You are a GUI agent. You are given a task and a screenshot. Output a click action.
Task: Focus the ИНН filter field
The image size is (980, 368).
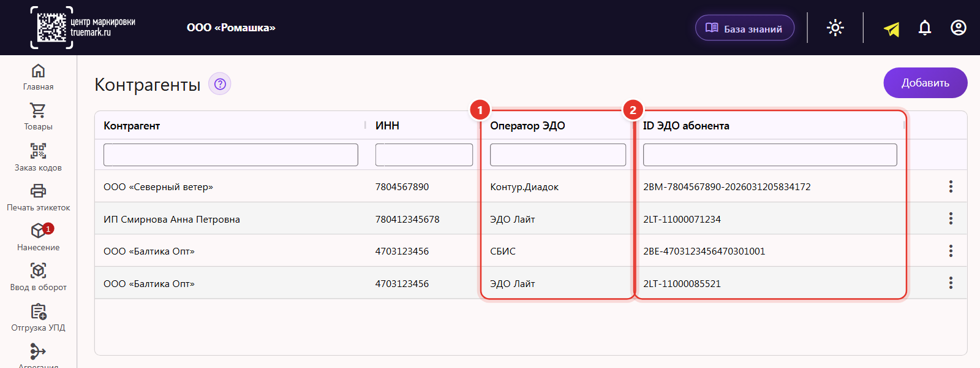point(424,155)
